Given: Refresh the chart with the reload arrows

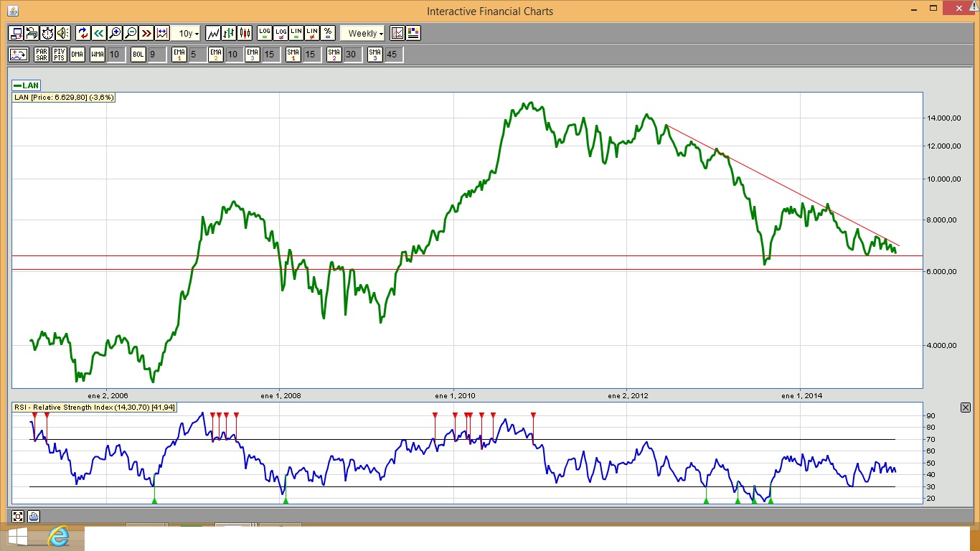Looking at the screenshot, I should (x=83, y=33).
